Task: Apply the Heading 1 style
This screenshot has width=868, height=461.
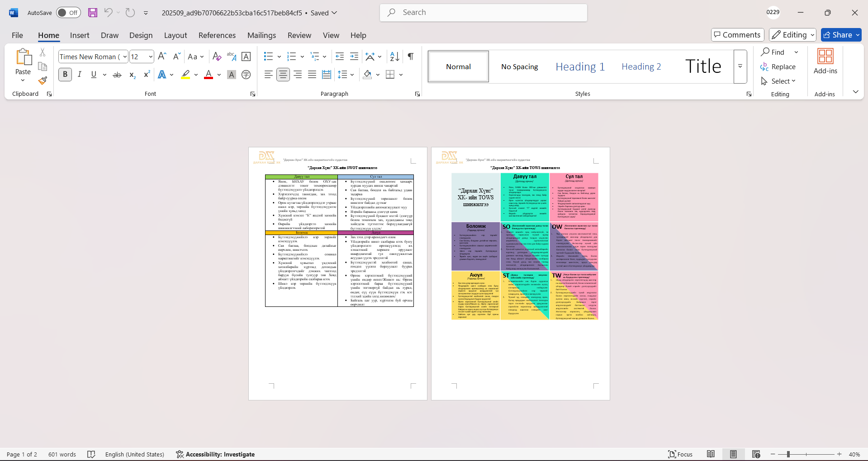Action: 580,66
